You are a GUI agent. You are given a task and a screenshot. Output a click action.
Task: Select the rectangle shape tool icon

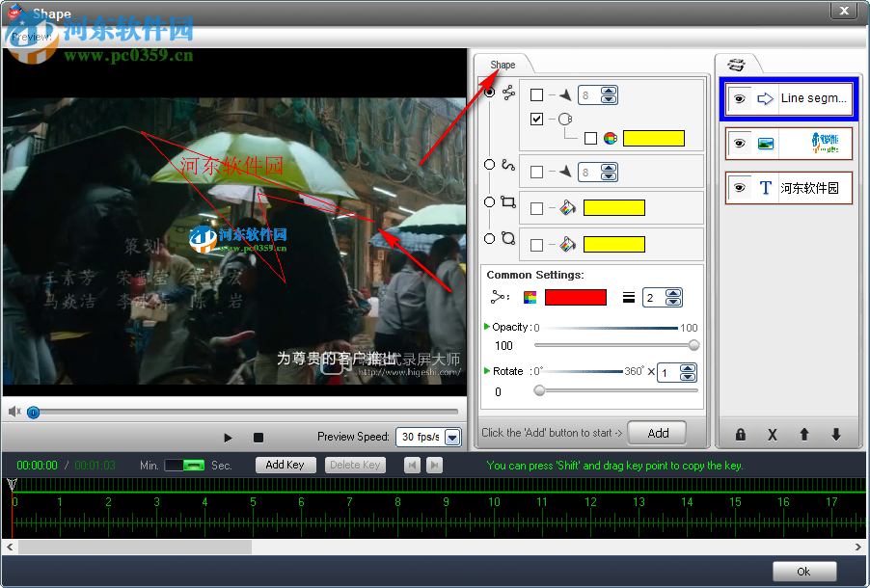[x=509, y=202]
